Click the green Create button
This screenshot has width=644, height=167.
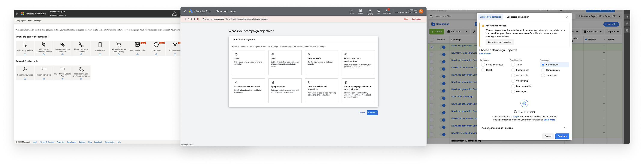coord(437,32)
